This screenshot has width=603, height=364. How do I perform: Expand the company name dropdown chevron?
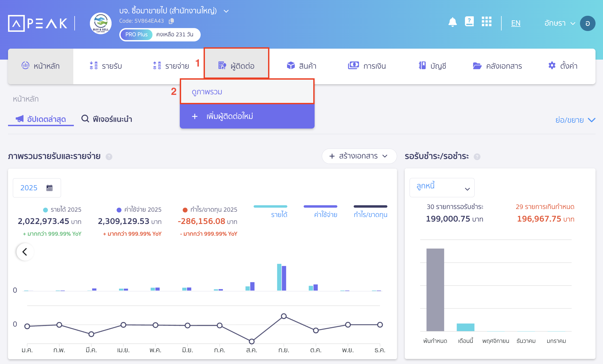click(226, 11)
